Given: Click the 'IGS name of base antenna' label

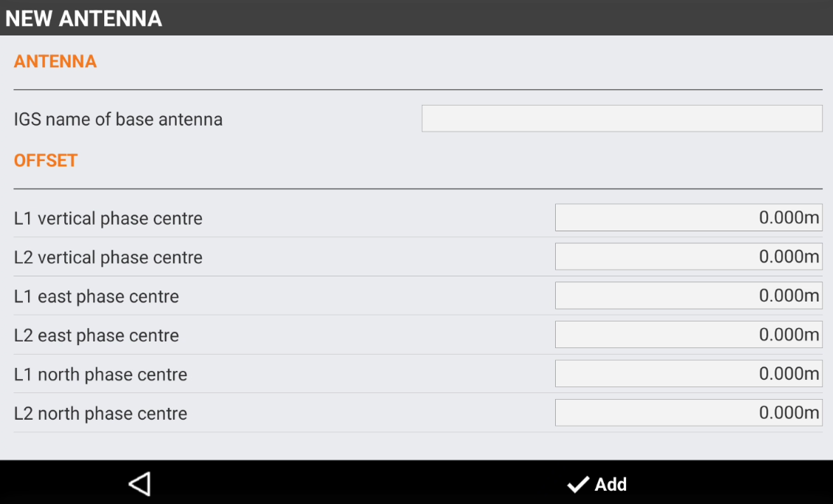Looking at the screenshot, I should (118, 120).
